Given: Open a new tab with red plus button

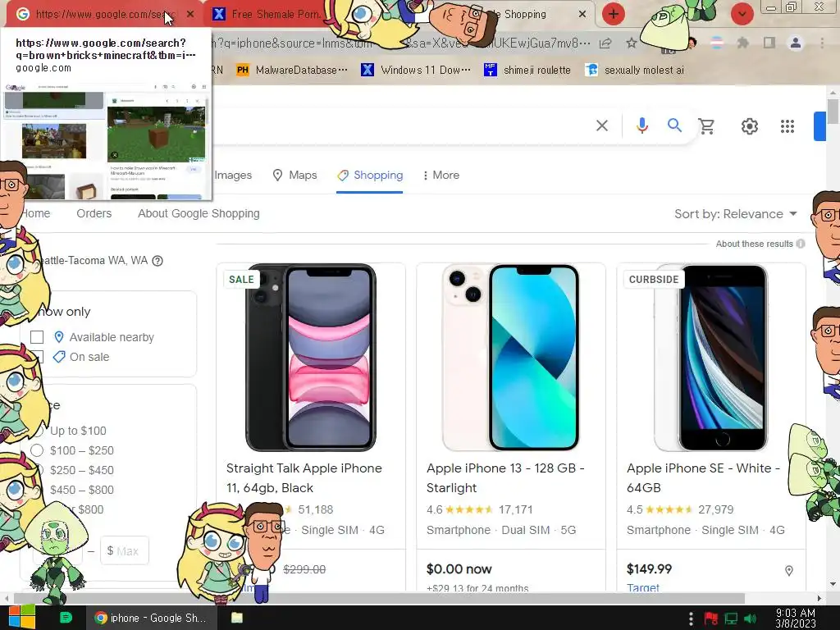Looking at the screenshot, I should click(614, 14).
